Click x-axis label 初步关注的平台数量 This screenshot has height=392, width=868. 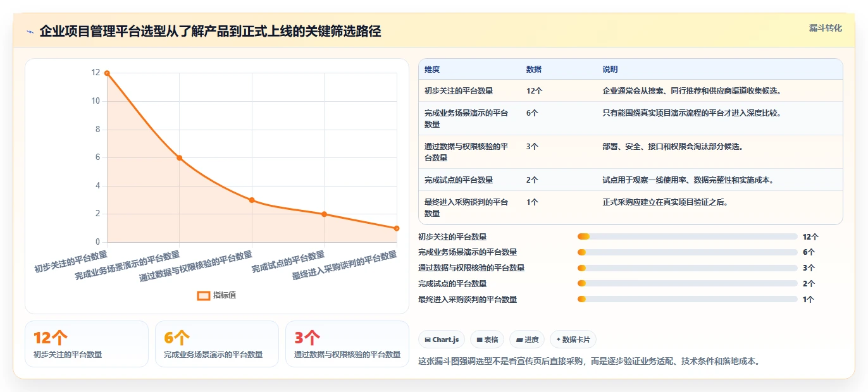point(71,262)
